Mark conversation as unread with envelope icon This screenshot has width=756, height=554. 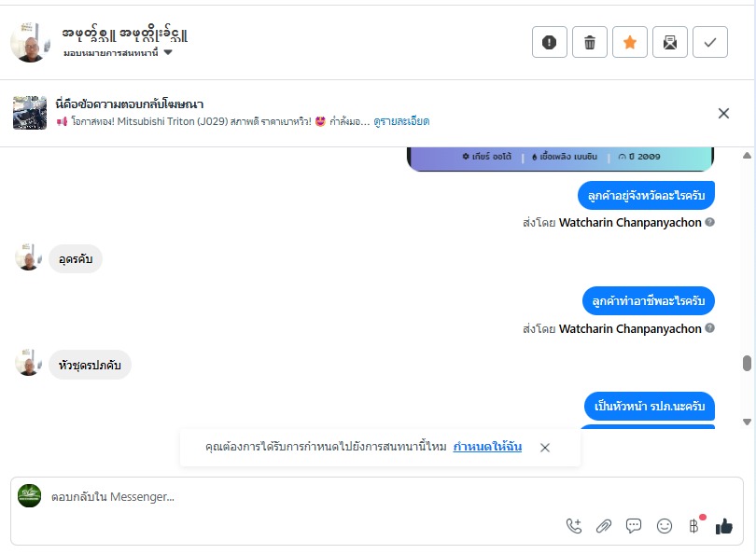670,42
